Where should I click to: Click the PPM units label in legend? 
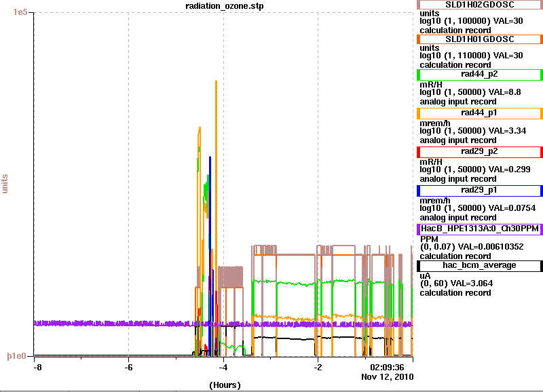click(429, 239)
